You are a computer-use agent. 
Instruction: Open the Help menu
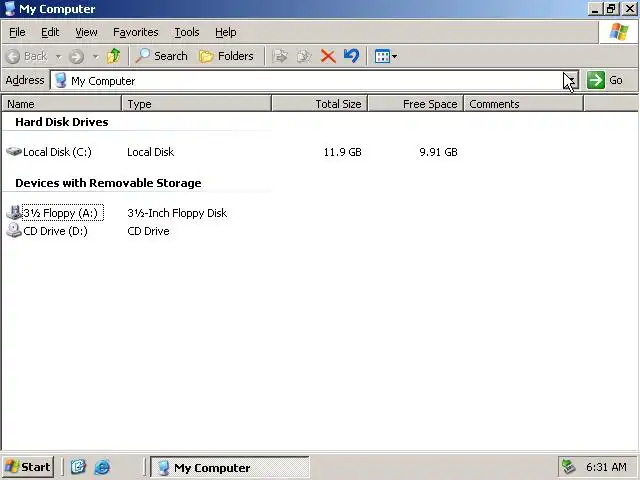(225, 32)
